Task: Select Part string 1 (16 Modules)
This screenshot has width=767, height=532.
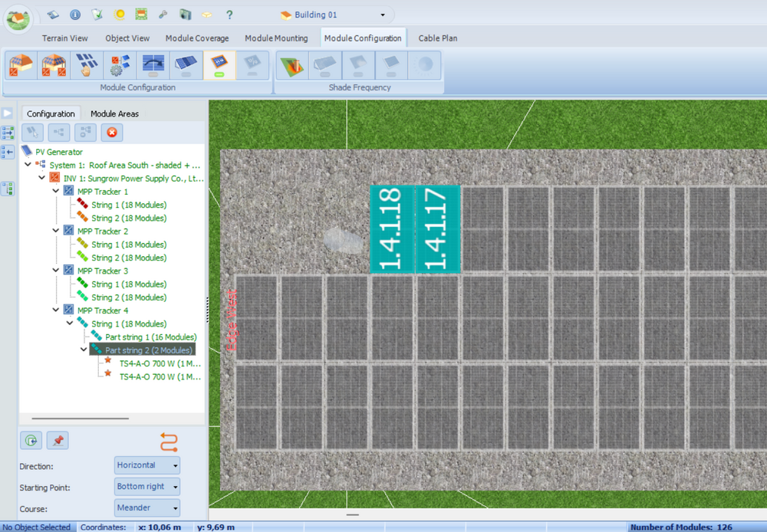Action: click(x=150, y=337)
